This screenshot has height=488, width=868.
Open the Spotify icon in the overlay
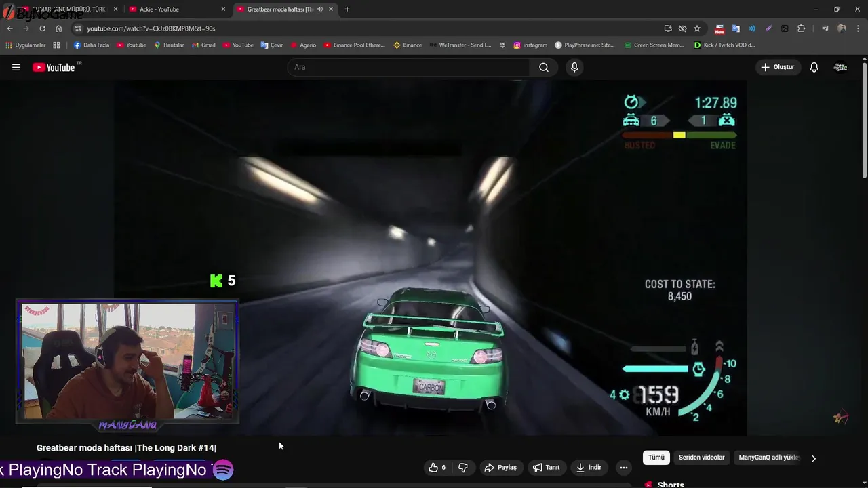(223, 470)
